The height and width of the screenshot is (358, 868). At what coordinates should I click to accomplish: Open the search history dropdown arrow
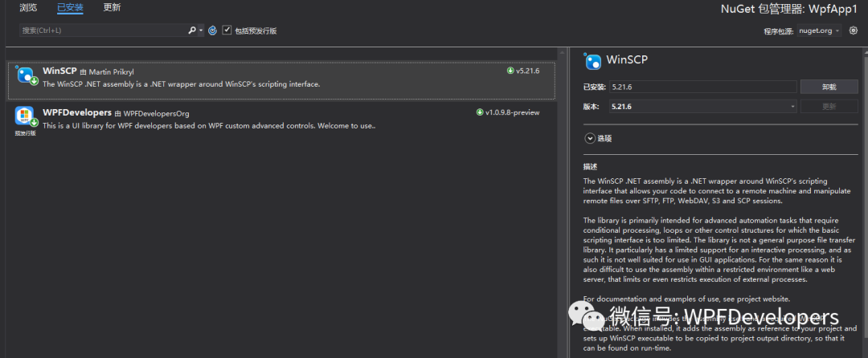(201, 31)
